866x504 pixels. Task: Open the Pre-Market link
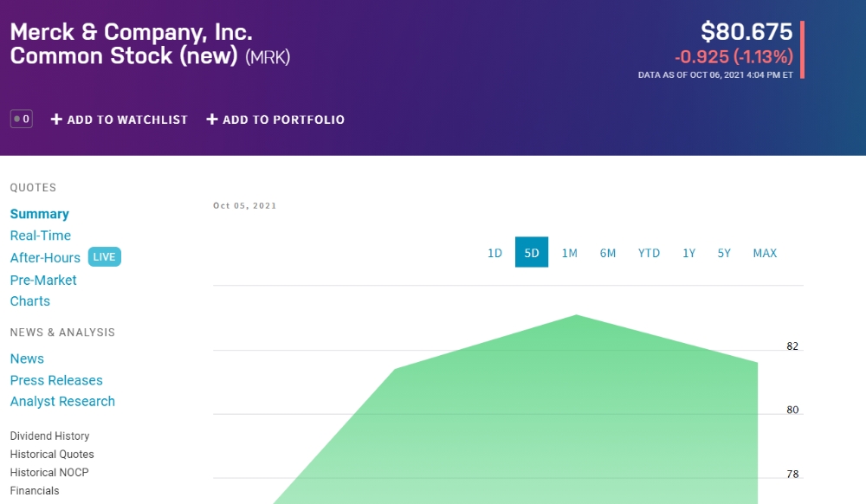43,280
